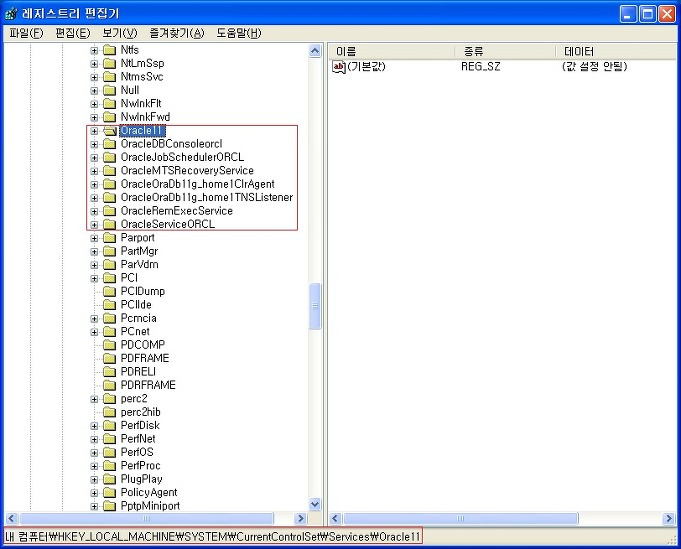Expand the OracleJobSchedulerORCL key
The image size is (681, 549).
(x=94, y=158)
